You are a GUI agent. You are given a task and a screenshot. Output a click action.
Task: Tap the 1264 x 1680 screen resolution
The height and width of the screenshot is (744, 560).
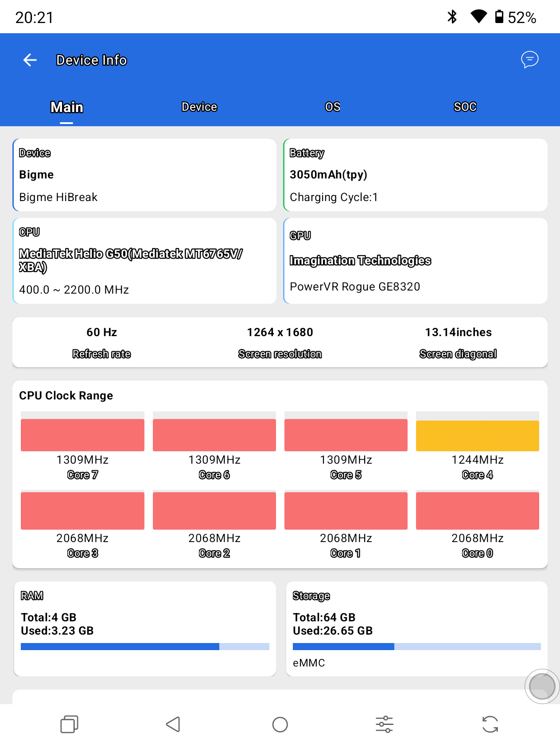point(280,332)
